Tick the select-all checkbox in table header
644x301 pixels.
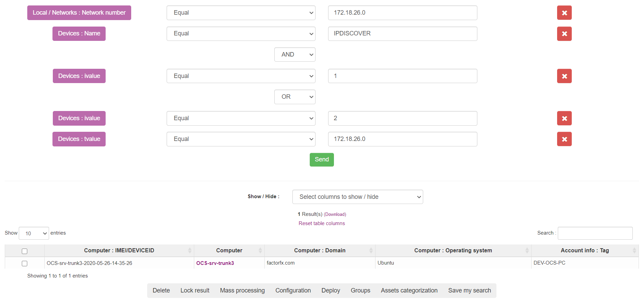point(25,251)
